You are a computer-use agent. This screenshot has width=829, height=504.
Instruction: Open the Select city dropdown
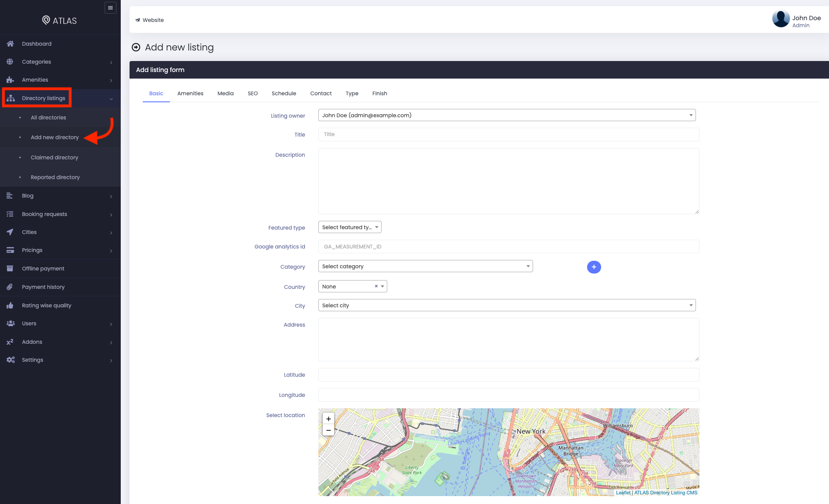coord(507,305)
